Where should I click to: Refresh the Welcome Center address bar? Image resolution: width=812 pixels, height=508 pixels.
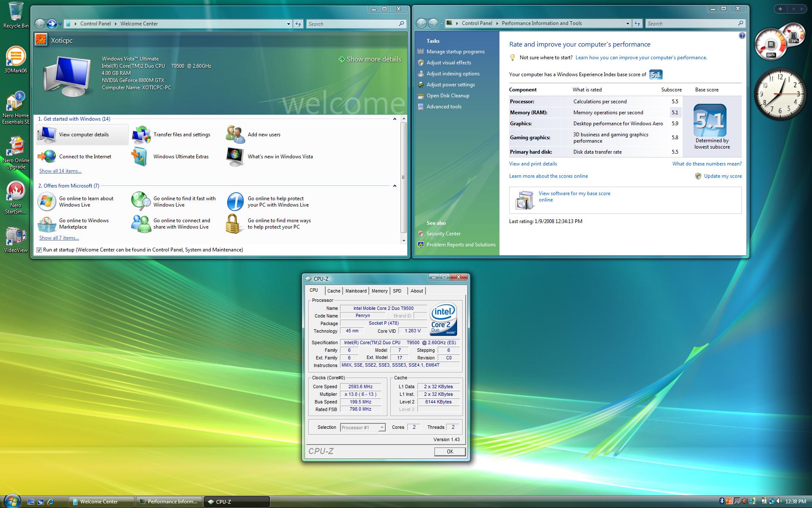[298, 24]
